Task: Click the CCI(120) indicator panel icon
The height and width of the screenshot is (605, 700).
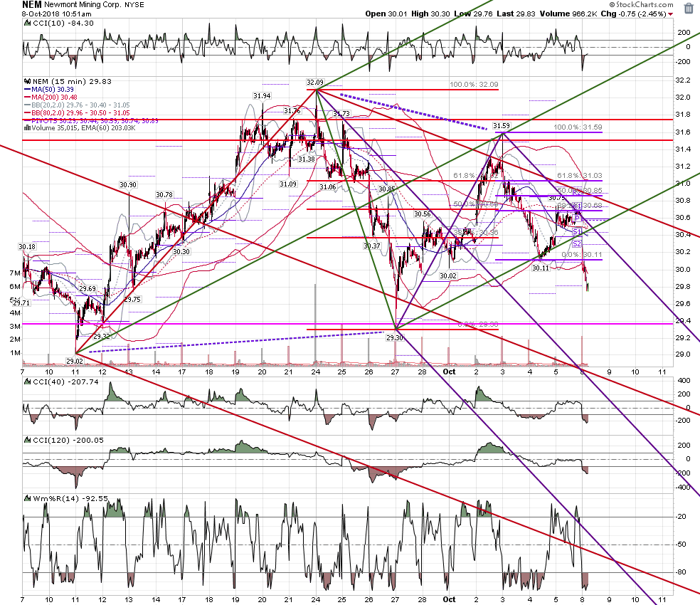Action: pos(27,440)
